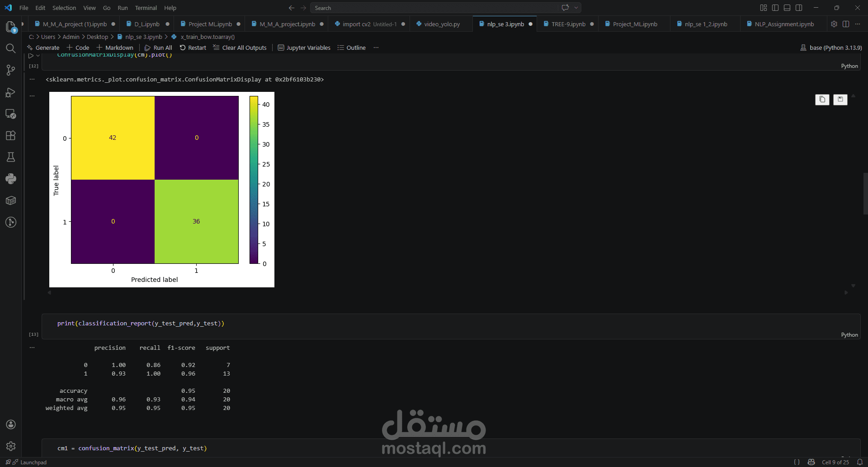868x467 pixels.
Task: Save the confusion matrix plot image
Action: point(840,100)
